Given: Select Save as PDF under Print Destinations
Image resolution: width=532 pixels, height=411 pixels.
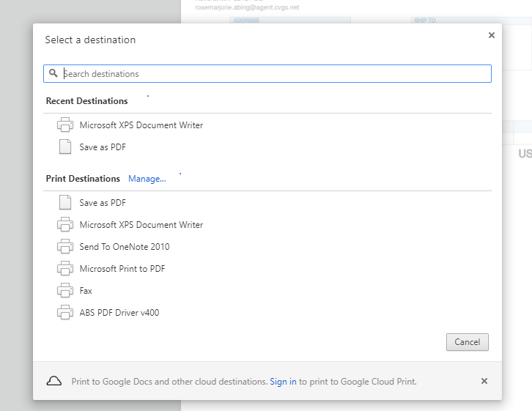Looking at the screenshot, I should click(103, 203).
